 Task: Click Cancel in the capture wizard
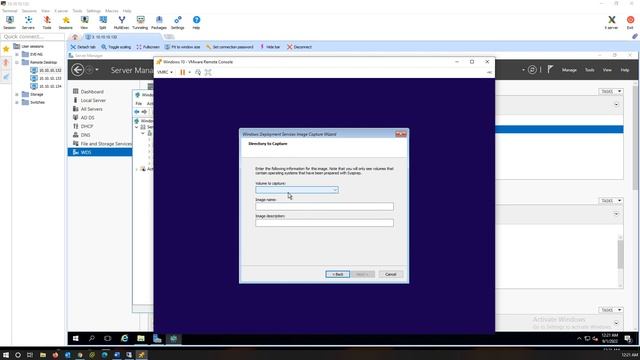(391, 274)
